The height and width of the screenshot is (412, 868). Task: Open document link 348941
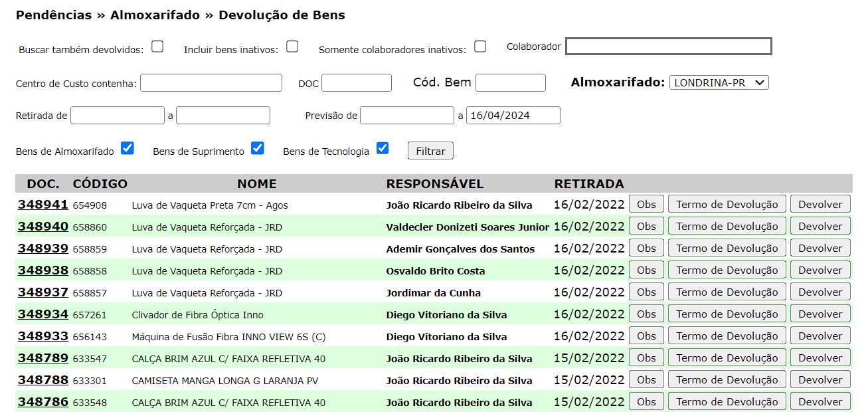[x=43, y=205]
